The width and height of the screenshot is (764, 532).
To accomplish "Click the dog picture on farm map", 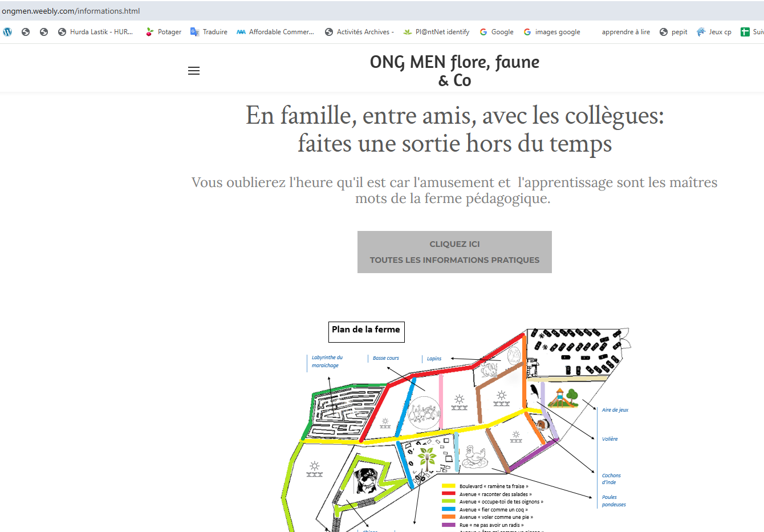I will point(365,480).
